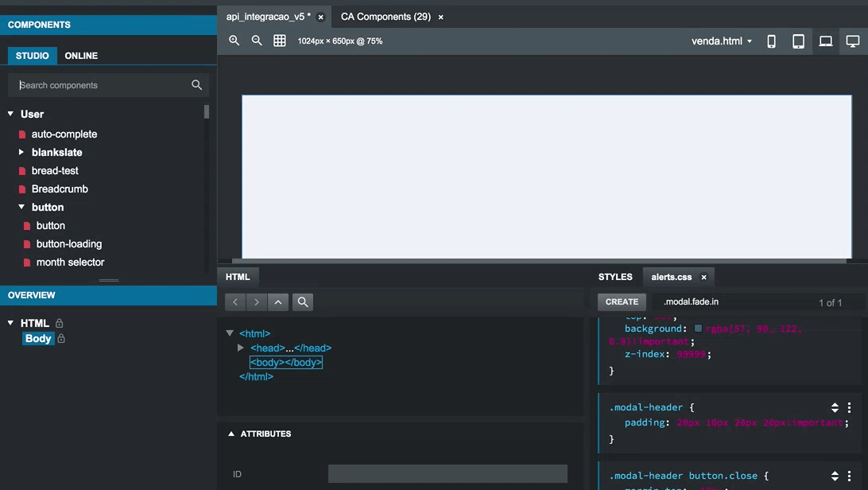Go to parent element with up arrow

[278, 301]
